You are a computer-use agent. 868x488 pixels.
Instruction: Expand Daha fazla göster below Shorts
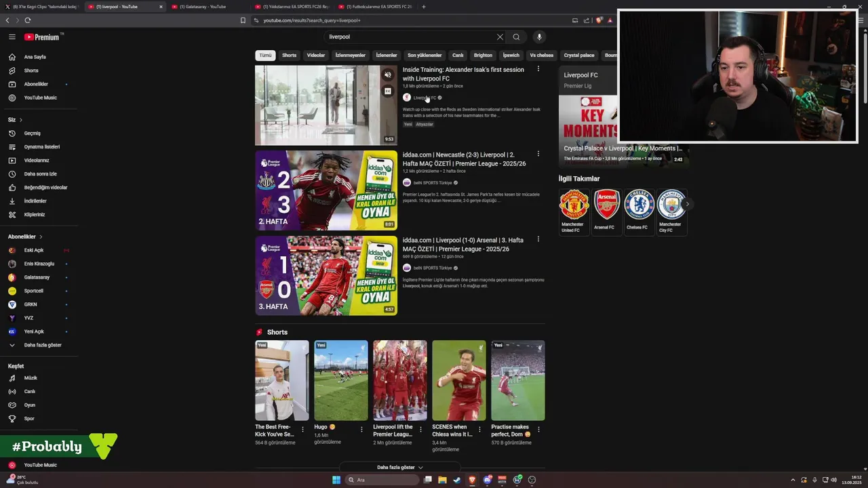[x=400, y=467]
